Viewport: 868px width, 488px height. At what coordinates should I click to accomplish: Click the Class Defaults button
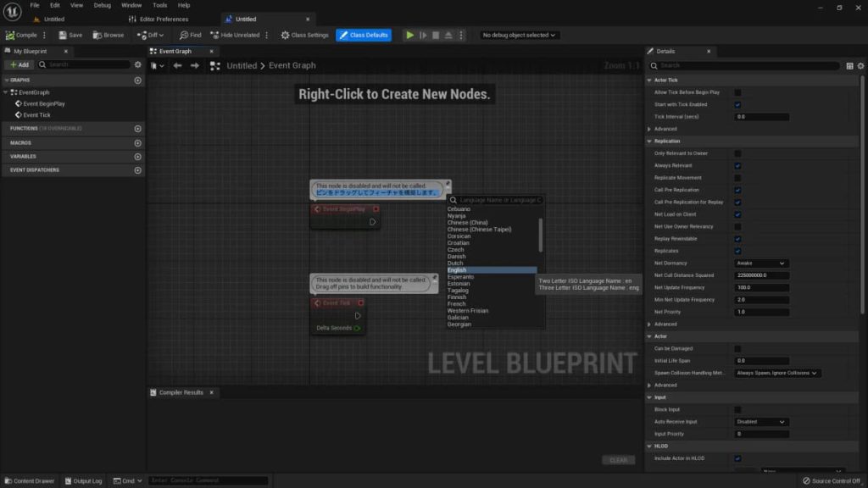[x=363, y=35]
